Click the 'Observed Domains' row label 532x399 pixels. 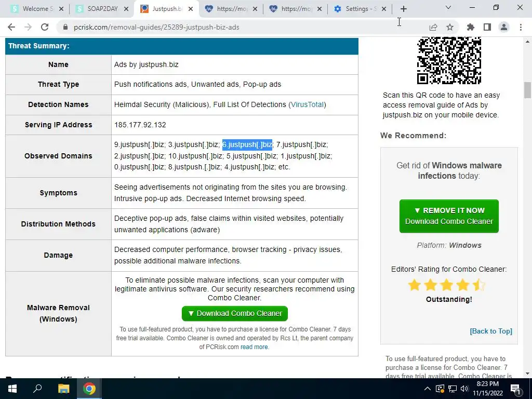[x=58, y=156]
